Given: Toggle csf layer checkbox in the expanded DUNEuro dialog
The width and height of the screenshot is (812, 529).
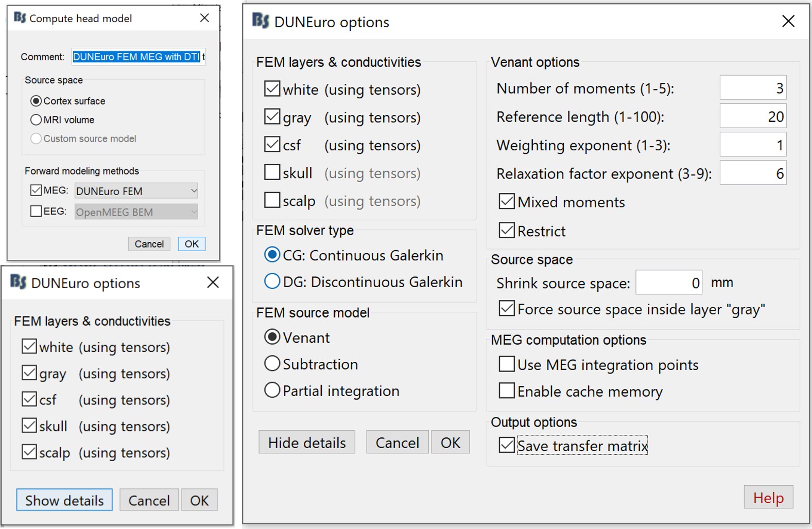Looking at the screenshot, I should [x=272, y=144].
